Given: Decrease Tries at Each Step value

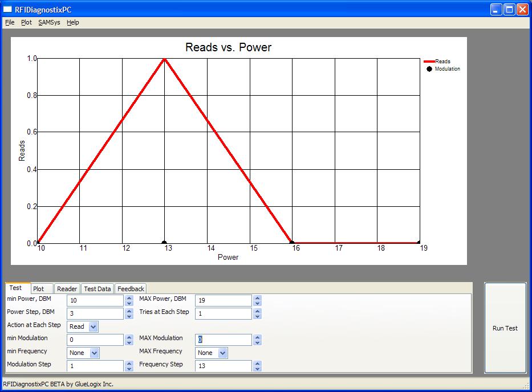Looking at the screenshot, I should (x=257, y=316).
